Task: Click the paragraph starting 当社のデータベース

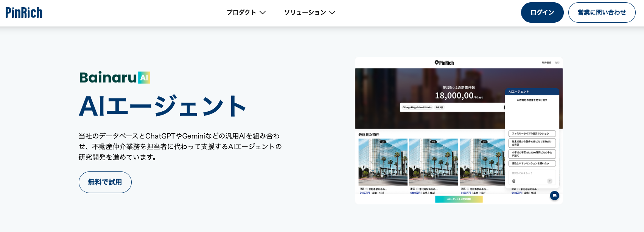Action: point(180,146)
